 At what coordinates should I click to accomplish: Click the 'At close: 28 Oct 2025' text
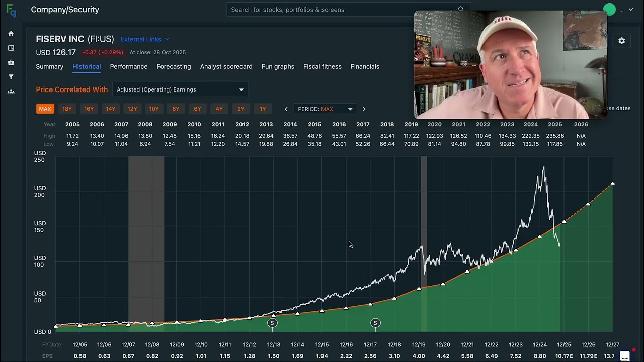coord(157,52)
